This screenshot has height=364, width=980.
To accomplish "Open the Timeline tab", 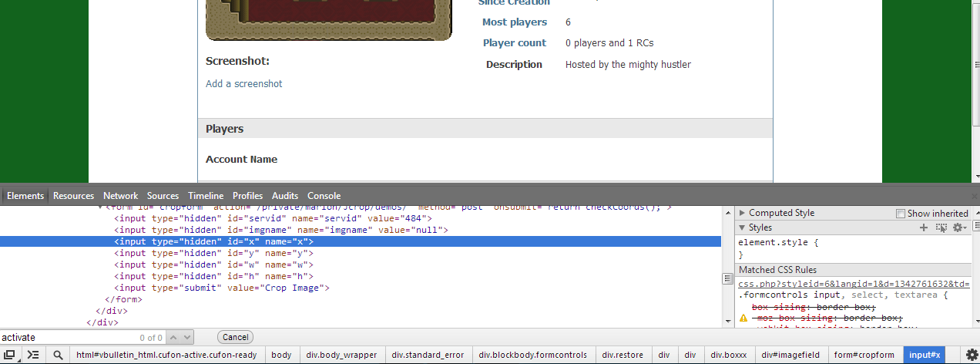I will (x=206, y=196).
